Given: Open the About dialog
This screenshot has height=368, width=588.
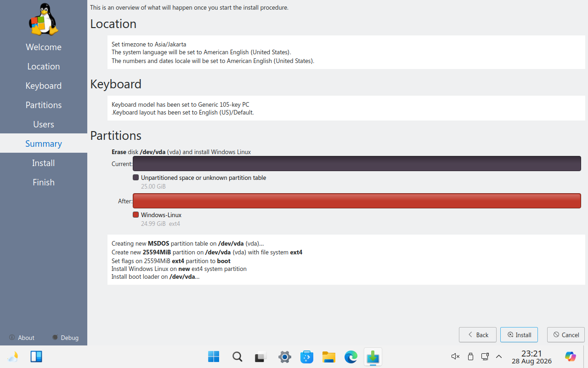Looking at the screenshot, I should (22, 338).
